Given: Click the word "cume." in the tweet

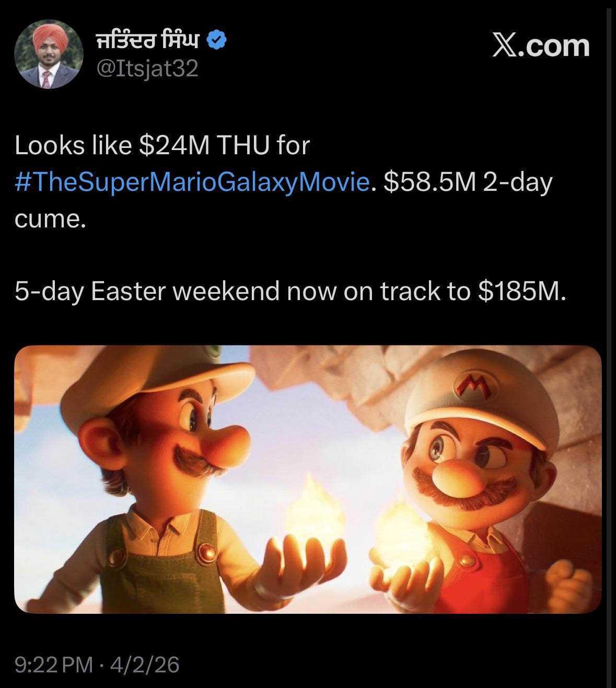Looking at the screenshot, I should [x=50, y=219].
